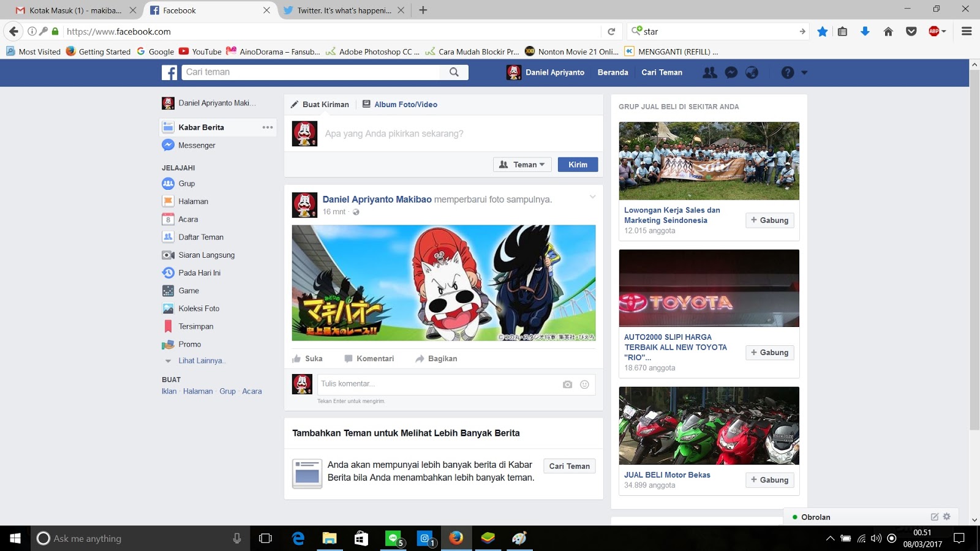Click Suka on the cover photo post
Image resolution: width=980 pixels, height=551 pixels.
pos(307,359)
